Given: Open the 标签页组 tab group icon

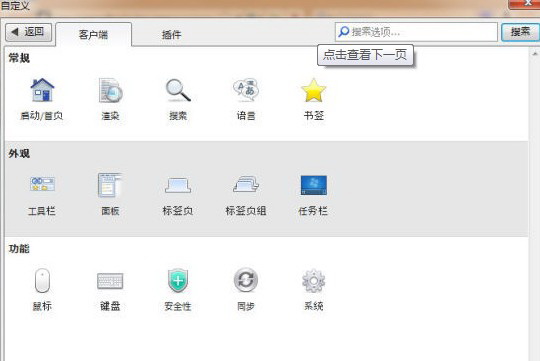Looking at the screenshot, I should point(246,184).
